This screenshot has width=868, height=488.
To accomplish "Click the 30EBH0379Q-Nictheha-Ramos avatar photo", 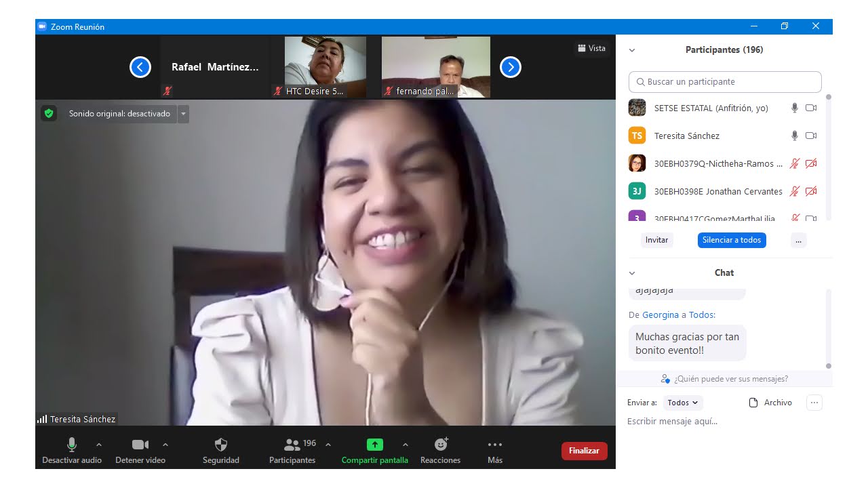I will (637, 163).
